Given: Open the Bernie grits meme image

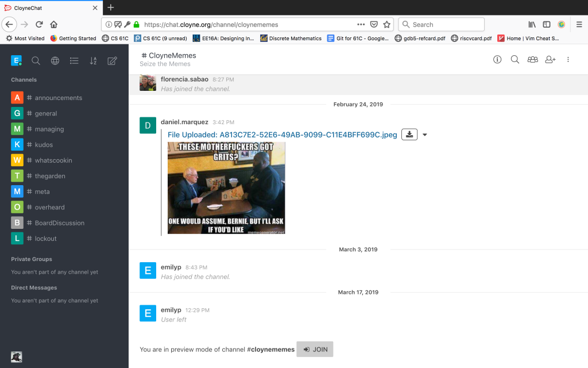Looking at the screenshot, I should (x=226, y=188).
